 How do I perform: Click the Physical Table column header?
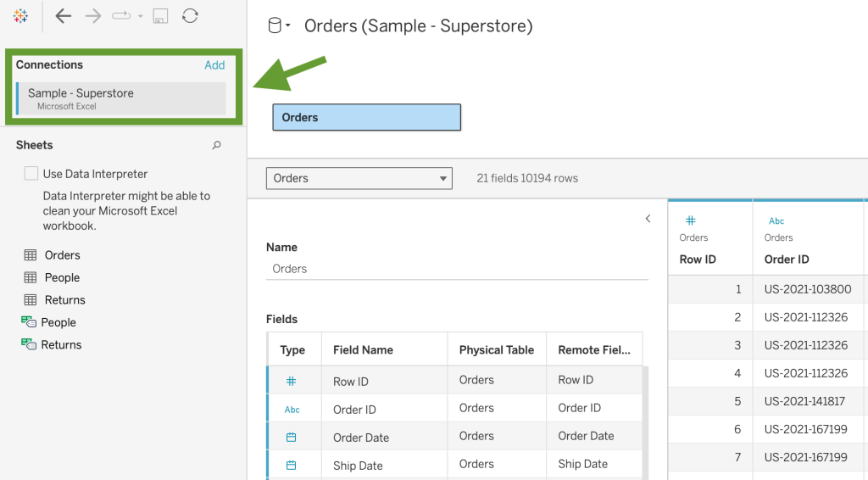(497, 350)
